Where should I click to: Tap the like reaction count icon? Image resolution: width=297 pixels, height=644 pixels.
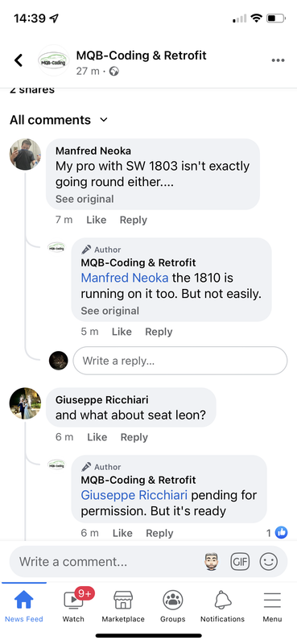[281, 533]
